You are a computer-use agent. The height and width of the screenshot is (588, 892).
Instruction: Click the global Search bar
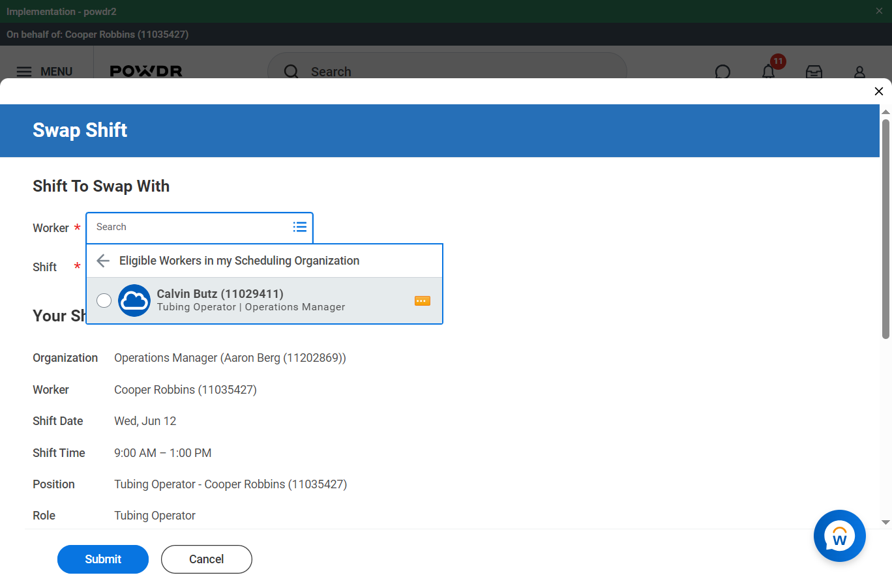(447, 72)
